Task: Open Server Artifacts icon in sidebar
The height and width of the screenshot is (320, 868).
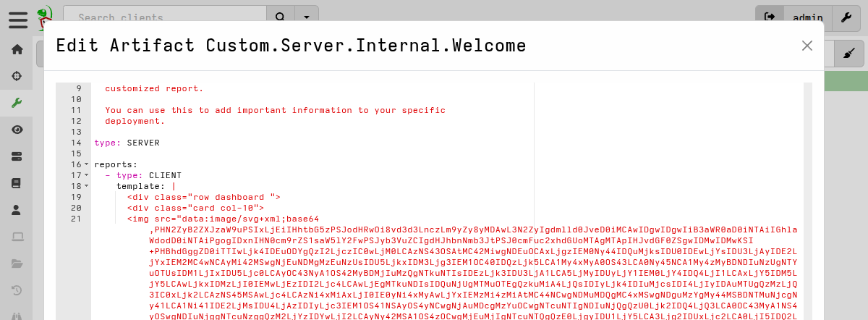Action: 18,156
